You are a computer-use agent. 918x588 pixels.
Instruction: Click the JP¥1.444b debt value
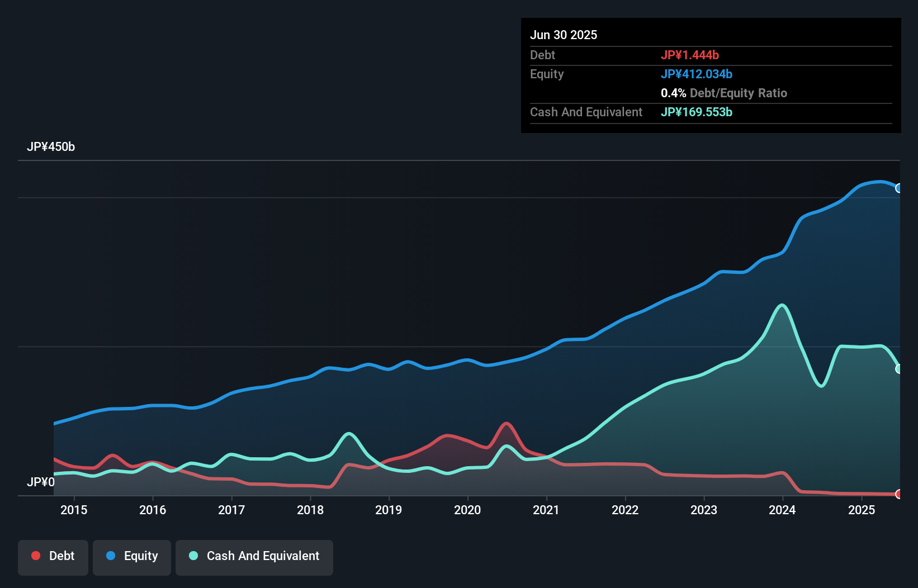(690, 55)
